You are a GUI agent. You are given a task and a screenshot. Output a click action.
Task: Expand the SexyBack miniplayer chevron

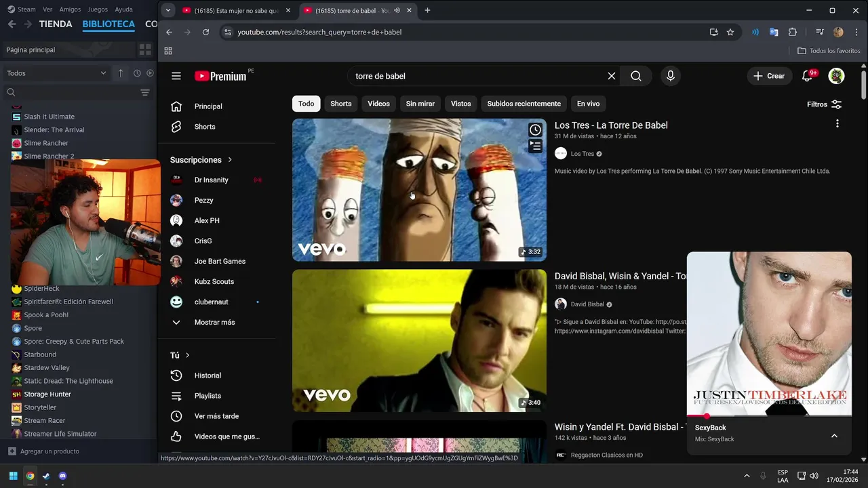pyautogui.click(x=834, y=436)
